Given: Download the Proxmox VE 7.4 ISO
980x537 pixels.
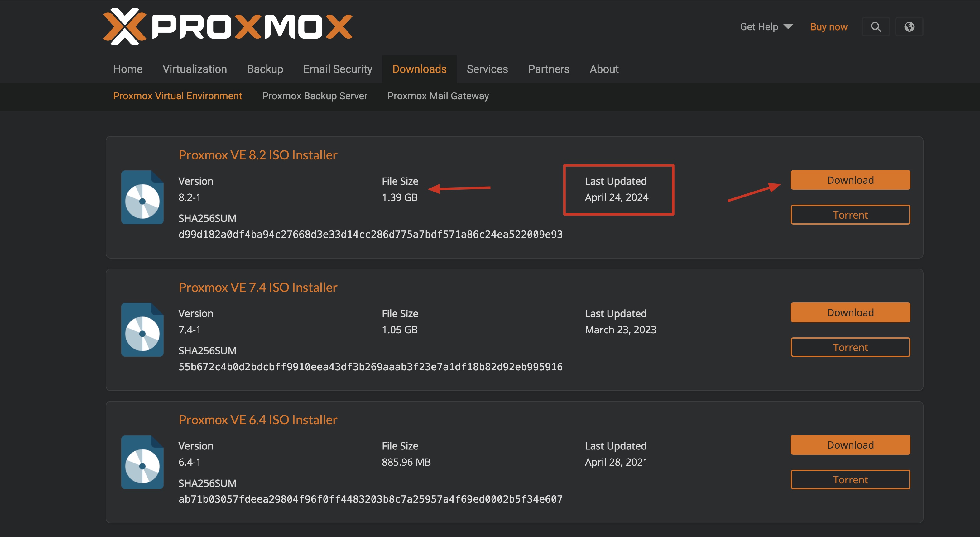Looking at the screenshot, I should pos(850,312).
